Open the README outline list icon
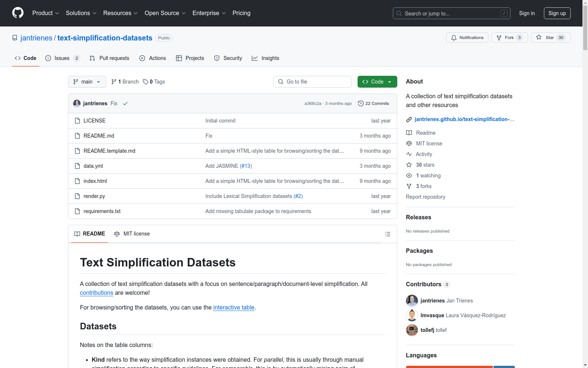The height and width of the screenshot is (368, 588). [387, 234]
